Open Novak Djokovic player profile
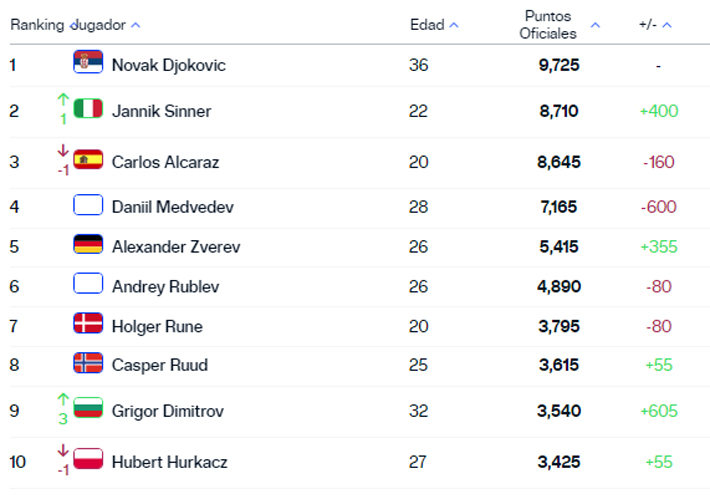 [168, 65]
